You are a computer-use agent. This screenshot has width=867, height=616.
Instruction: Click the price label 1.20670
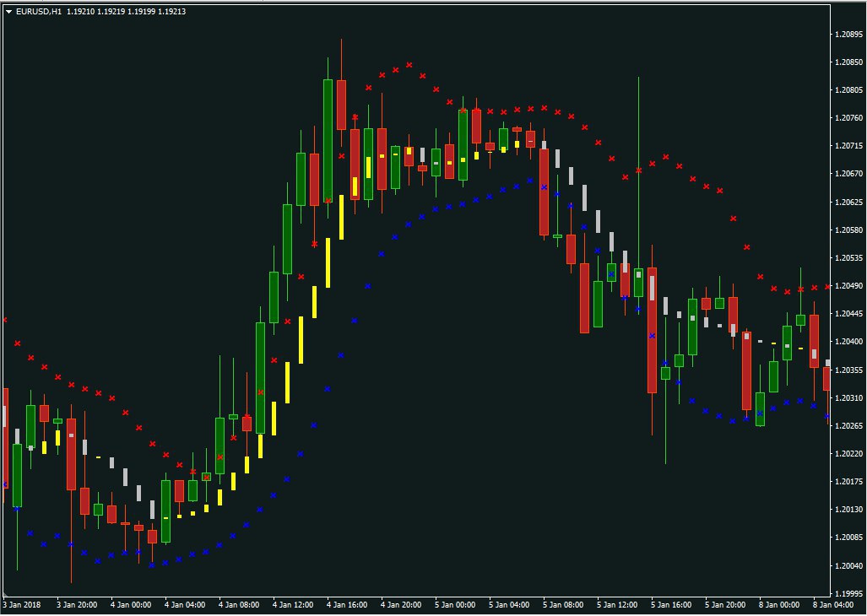point(848,174)
